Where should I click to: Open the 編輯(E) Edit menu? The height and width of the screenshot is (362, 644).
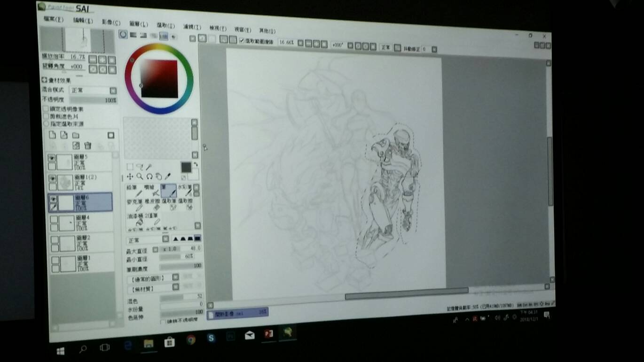click(83, 21)
